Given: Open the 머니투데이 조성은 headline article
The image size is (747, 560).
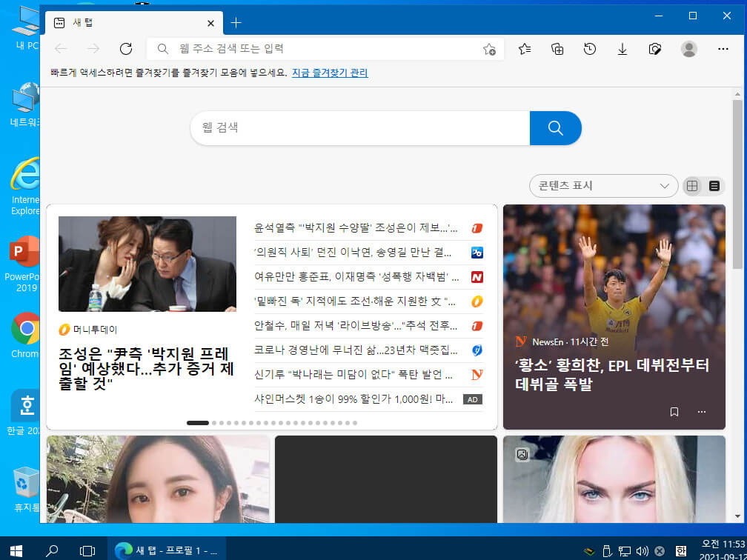Looking at the screenshot, I should 147,369.
